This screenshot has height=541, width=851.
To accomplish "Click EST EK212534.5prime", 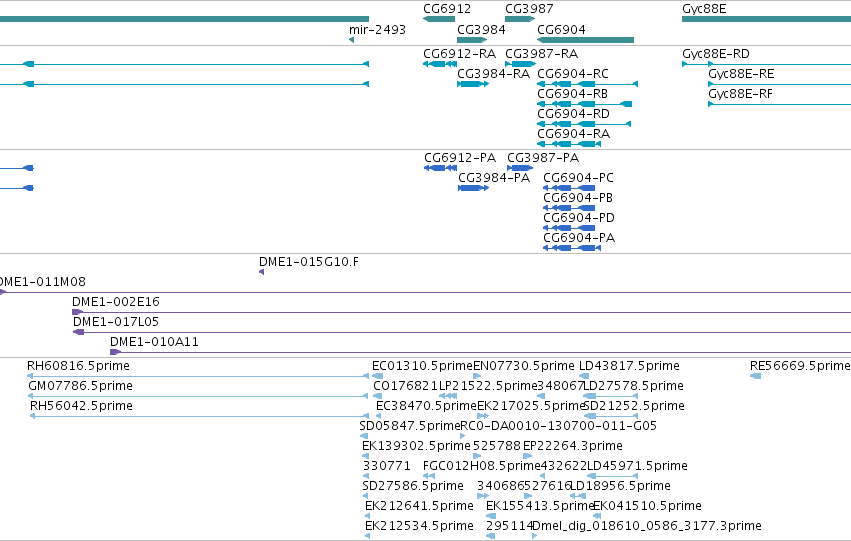I will pyautogui.click(x=367, y=536).
